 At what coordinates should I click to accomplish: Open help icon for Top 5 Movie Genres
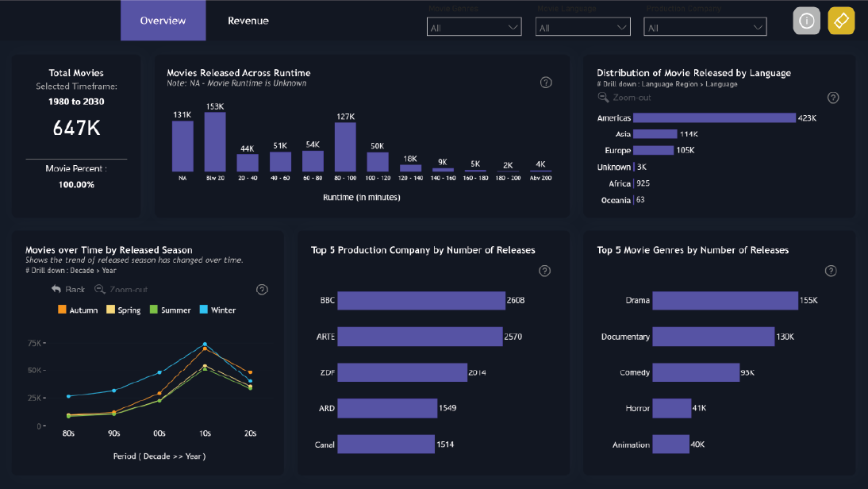831,271
